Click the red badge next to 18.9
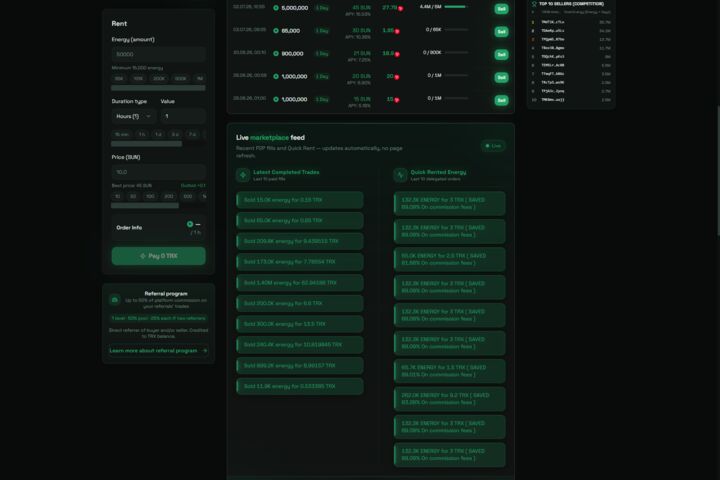720x480 pixels. (x=397, y=54)
